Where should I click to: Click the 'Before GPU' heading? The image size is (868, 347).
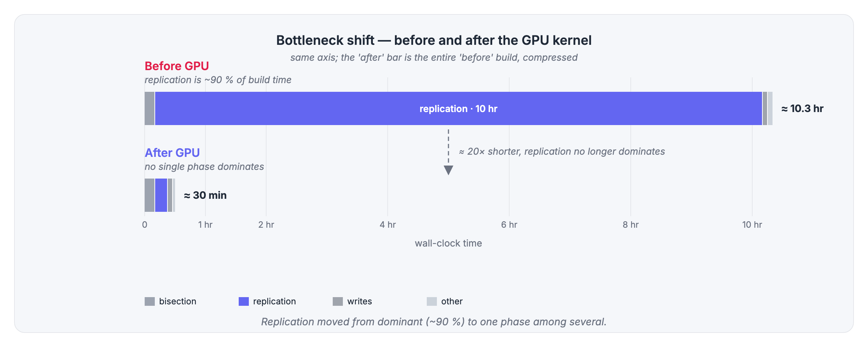(177, 66)
